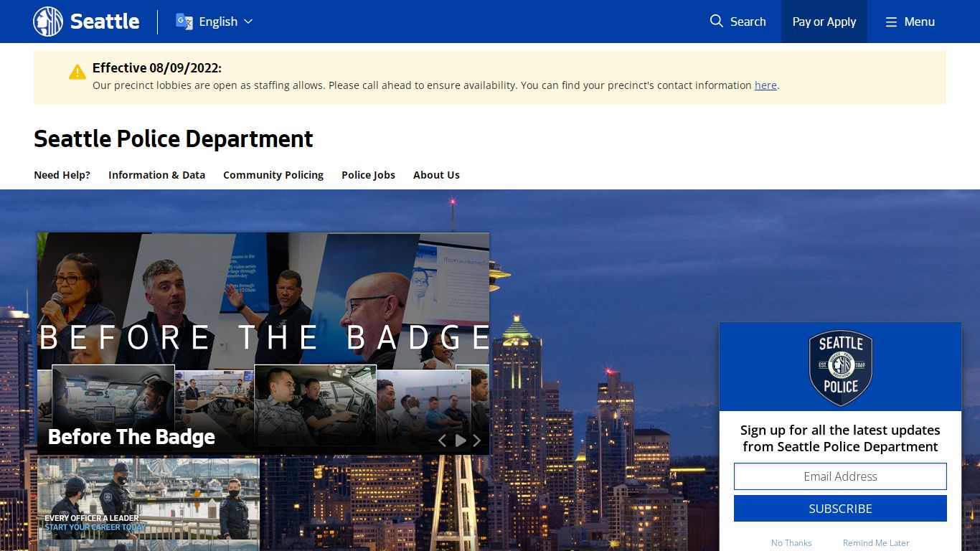Click the 'Effective 08/09/2022:' notice heading
Screen dimensions: 980x551
157,68
